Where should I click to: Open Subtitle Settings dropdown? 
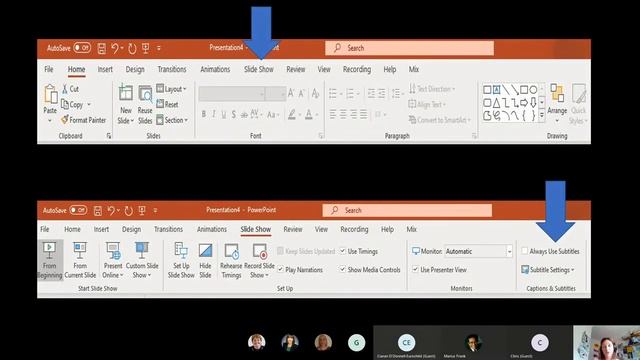(548, 270)
